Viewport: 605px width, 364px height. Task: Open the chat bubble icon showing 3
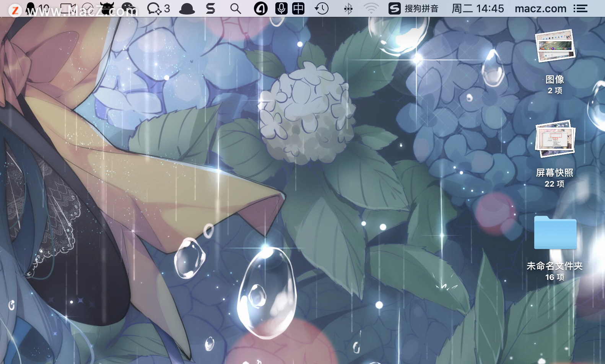tap(158, 8)
